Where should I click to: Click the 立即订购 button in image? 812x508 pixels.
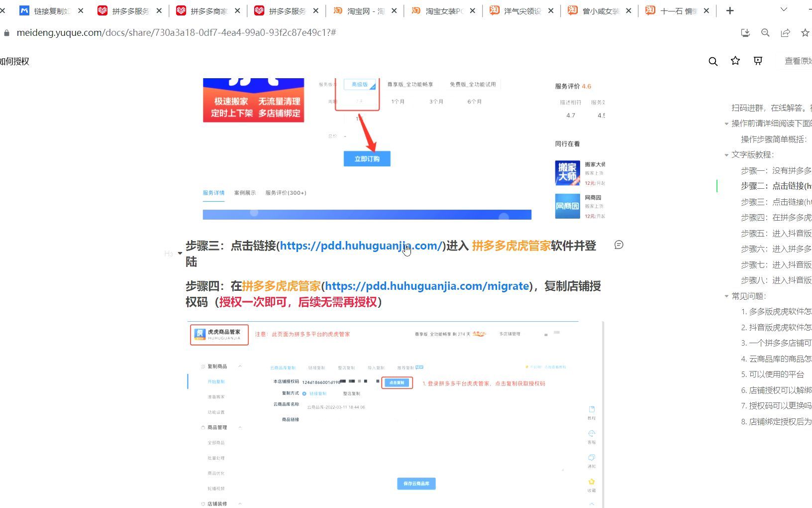click(367, 159)
